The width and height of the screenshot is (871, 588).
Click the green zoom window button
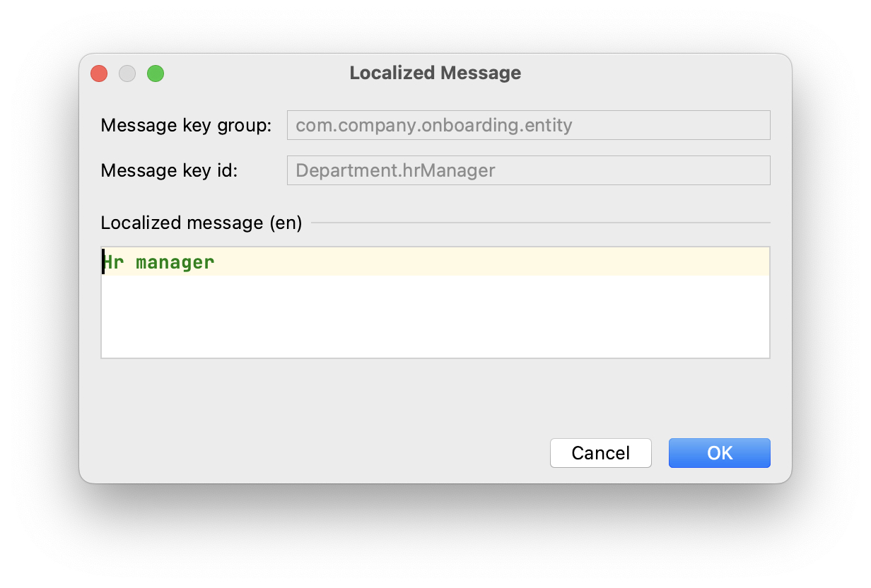(x=156, y=73)
